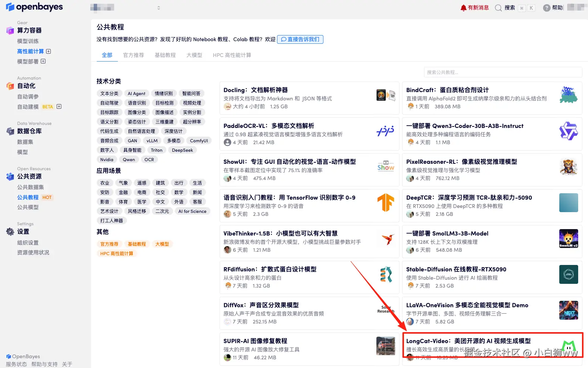Open Docling tutorial thumbnail
Image resolution: width=588 pixels, height=368 pixels.
point(386,95)
